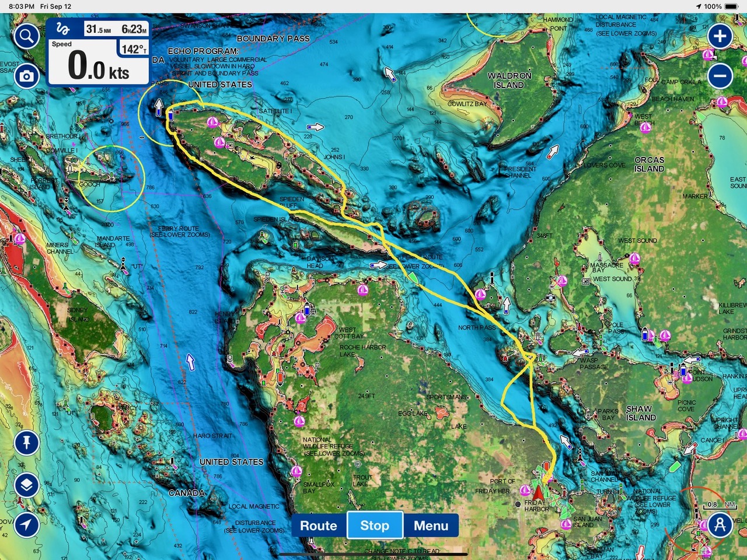Stop the active track recording
The height and width of the screenshot is (560, 747).
(x=374, y=526)
